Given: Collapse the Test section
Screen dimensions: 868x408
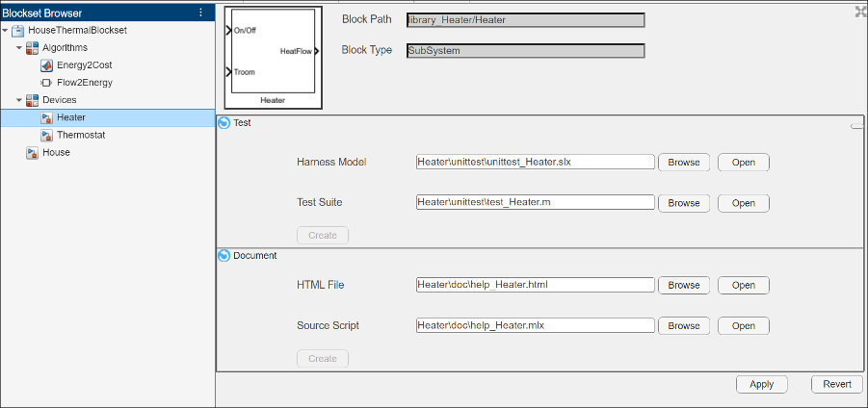Looking at the screenshot, I should pos(224,123).
